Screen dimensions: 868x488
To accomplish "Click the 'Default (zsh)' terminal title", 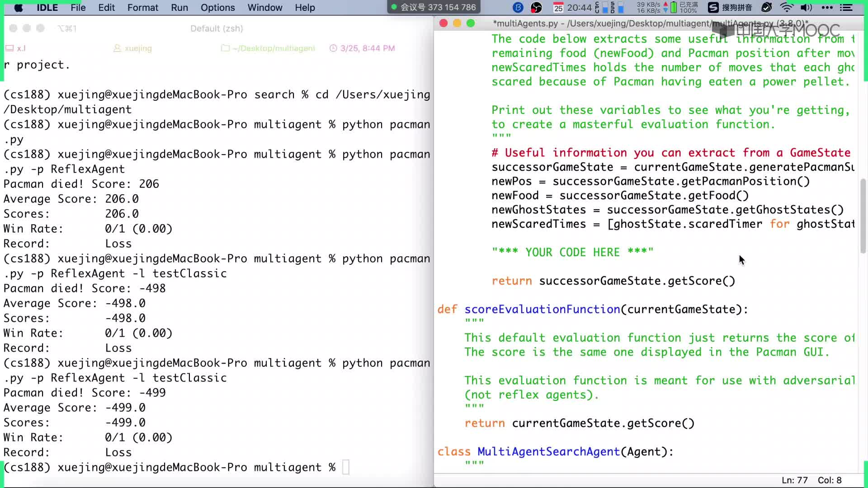I will point(217,28).
